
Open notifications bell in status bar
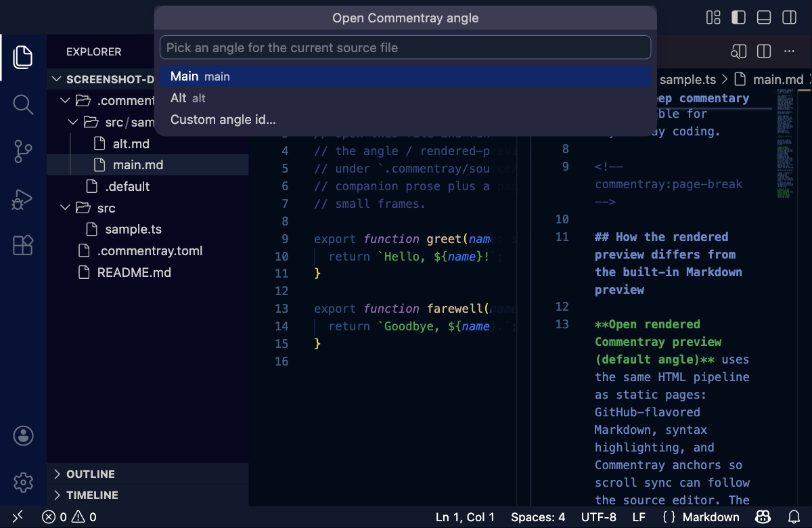coord(794,517)
